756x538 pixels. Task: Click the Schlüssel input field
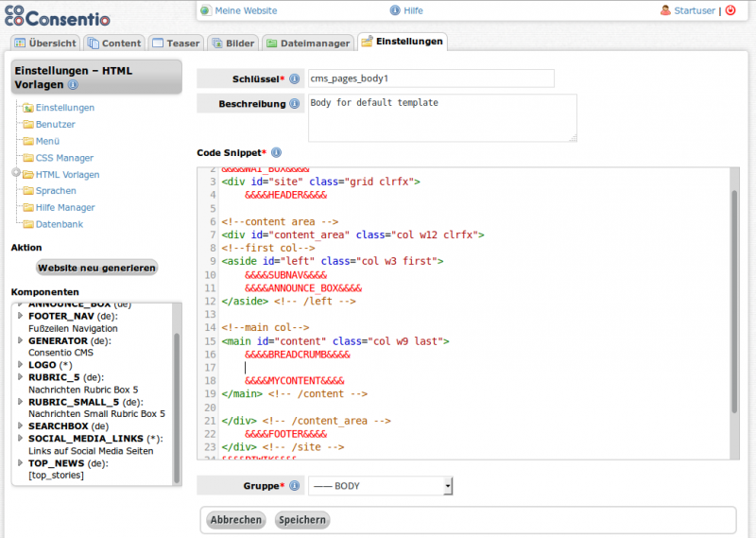click(431, 78)
